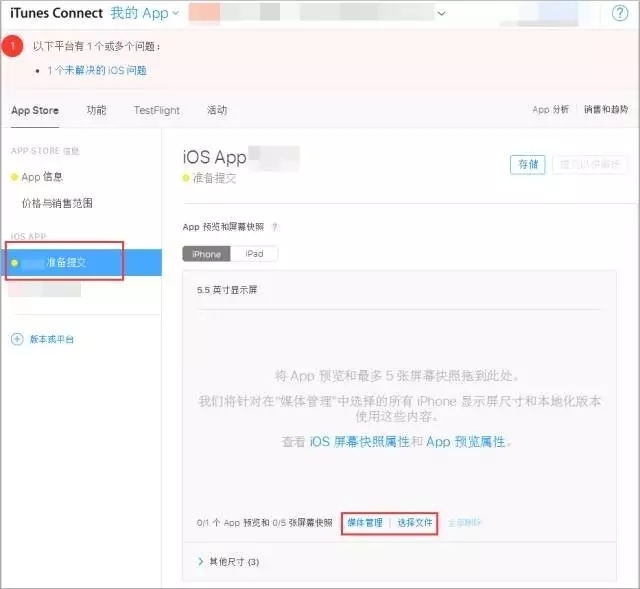Screen dimensions: 640x589
Task: Click 媒体管理 link
Action: click(x=365, y=522)
